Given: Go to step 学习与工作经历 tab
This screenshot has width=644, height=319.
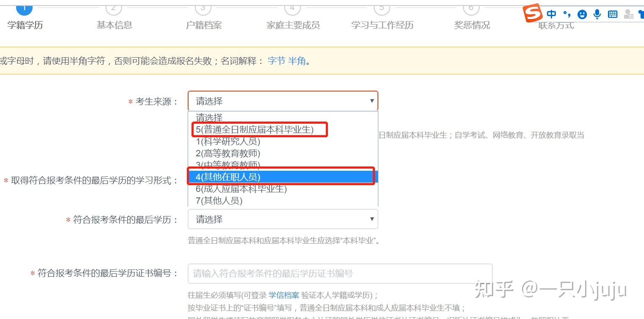Looking at the screenshot, I should (x=382, y=25).
